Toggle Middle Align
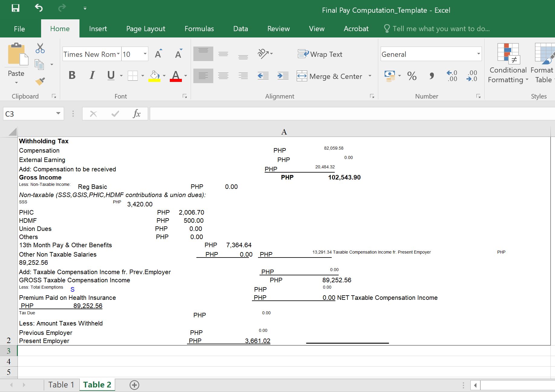The height and width of the screenshot is (392, 555). pos(223,54)
